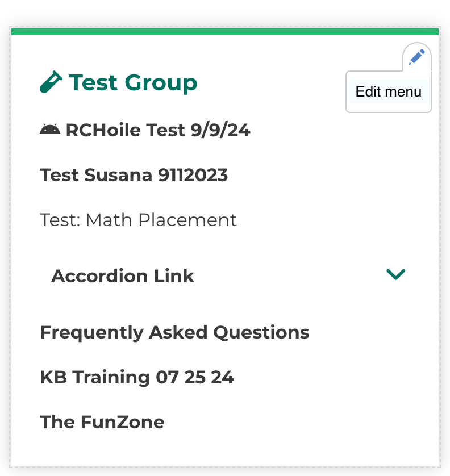The height and width of the screenshot is (476, 450).
Task: Expand the Accordion Link chevron
Action: click(x=395, y=275)
